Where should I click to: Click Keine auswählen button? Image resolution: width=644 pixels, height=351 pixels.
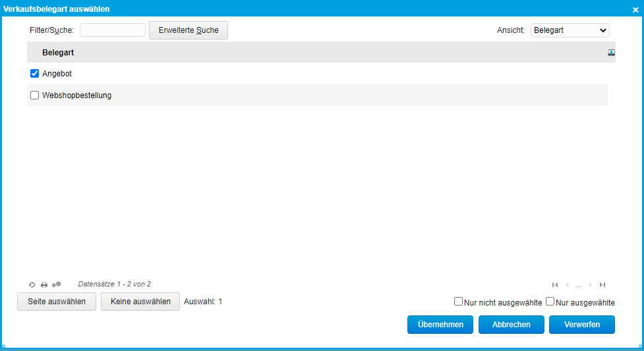click(x=140, y=302)
